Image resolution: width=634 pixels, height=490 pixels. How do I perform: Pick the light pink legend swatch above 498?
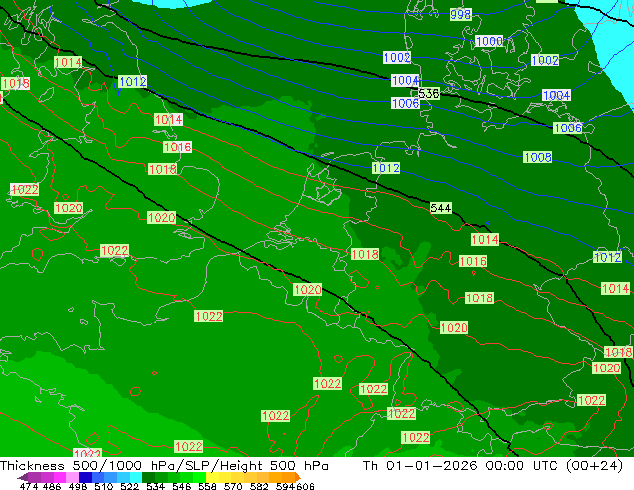(72, 477)
